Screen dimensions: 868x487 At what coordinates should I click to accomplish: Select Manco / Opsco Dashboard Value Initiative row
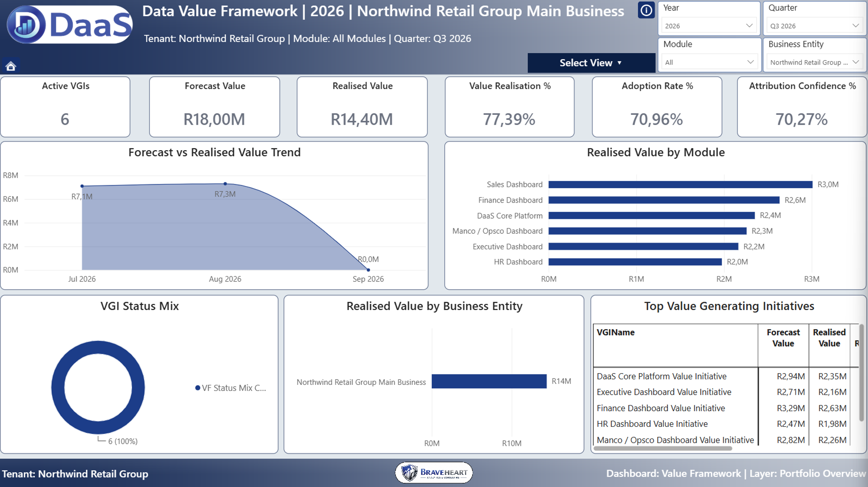tap(725, 440)
